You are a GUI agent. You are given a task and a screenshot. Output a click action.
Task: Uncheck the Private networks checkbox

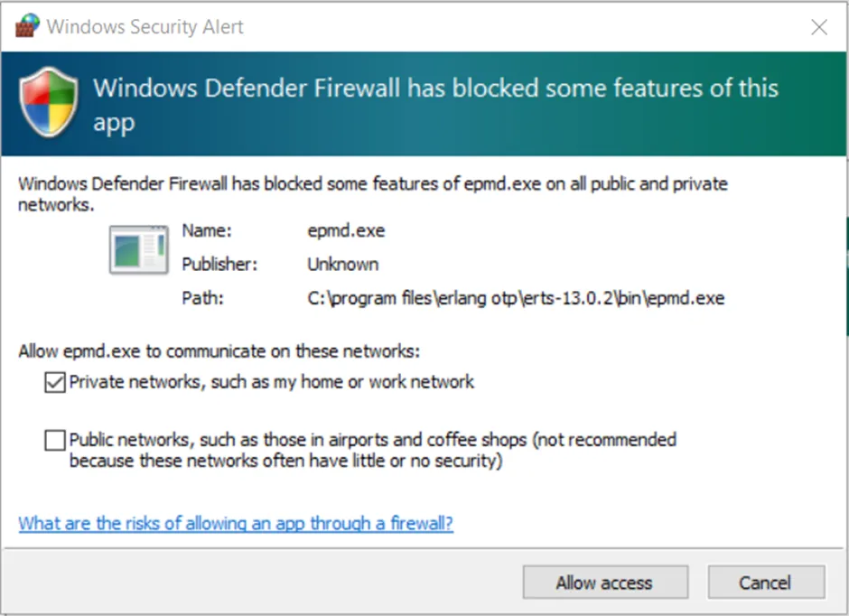click(55, 383)
